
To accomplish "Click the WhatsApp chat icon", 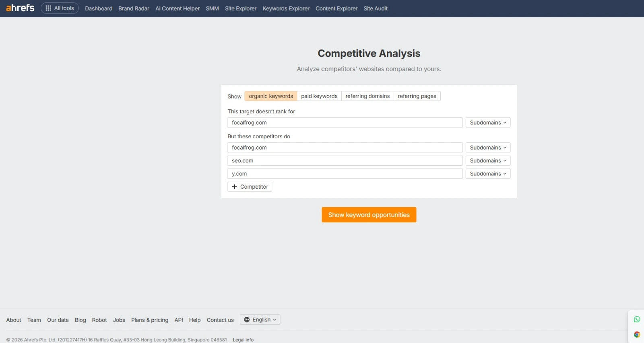I will tap(637, 319).
